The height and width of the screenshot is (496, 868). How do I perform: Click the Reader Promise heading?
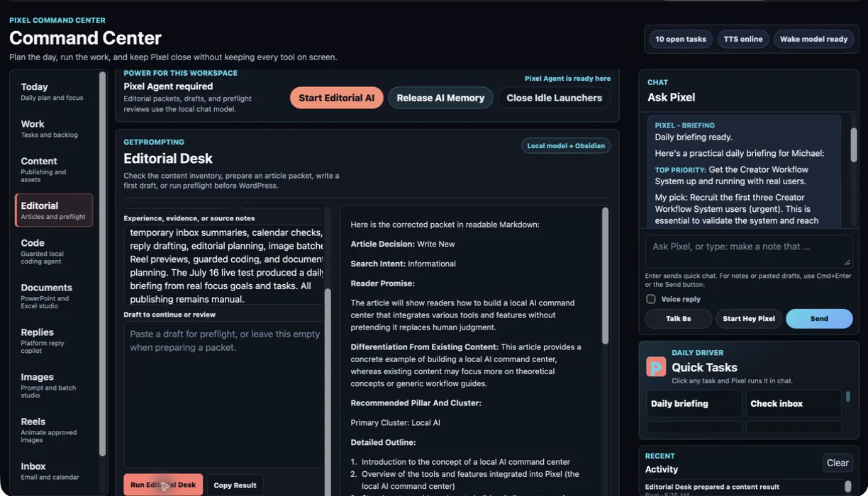[382, 283]
